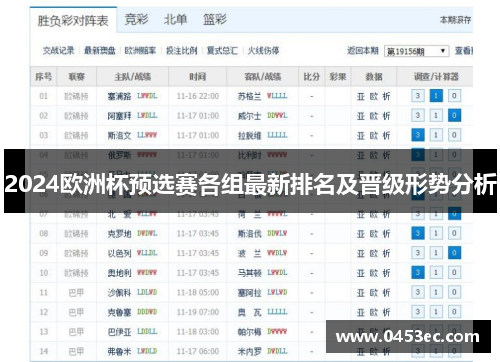The height and width of the screenshot is (362, 500).
Task: Click the match time 11-17 06:00
Action: pos(198,351)
